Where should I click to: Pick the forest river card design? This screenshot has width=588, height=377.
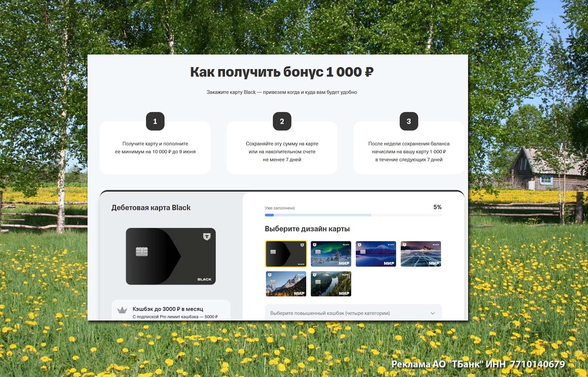point(331,284)
